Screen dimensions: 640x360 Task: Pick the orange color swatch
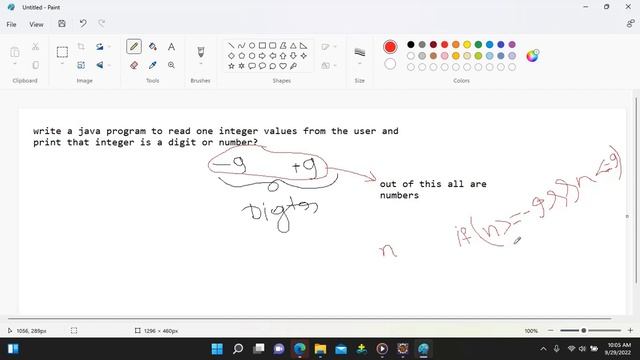coord(456,44)
